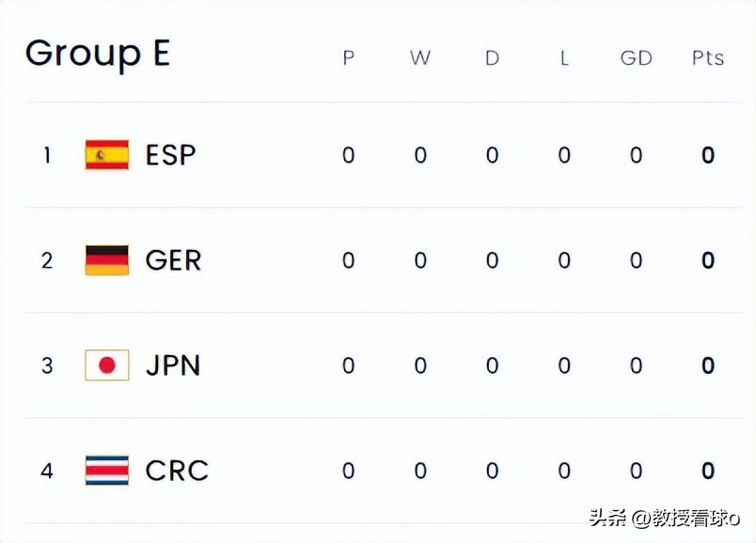This screenshot has width=756, height=543.
Task: Click the L column header
Action: [x=564, y=58]
